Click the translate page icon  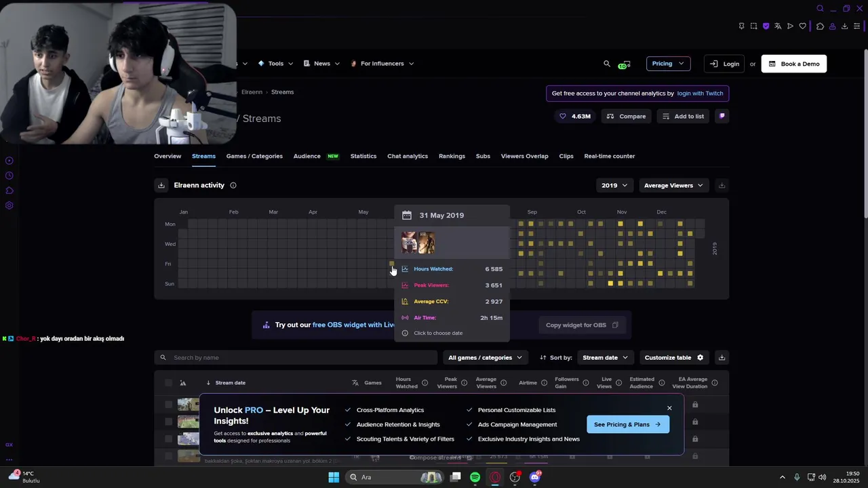point(778,26)
